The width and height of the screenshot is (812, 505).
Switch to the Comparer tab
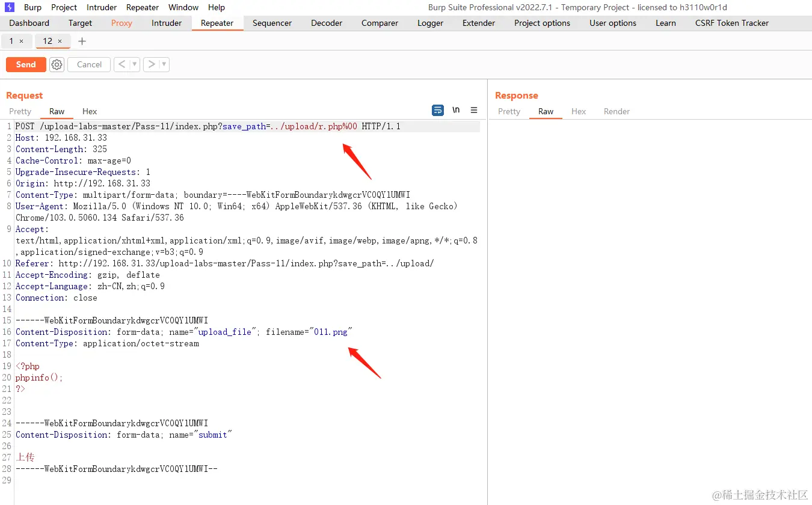pyautogui.click(x=380, y=23)
